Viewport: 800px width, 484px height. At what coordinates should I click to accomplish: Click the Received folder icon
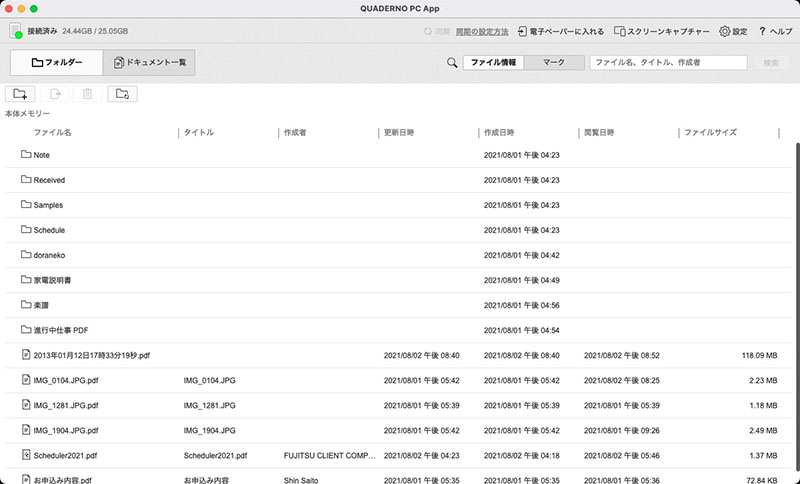point(26,179)
